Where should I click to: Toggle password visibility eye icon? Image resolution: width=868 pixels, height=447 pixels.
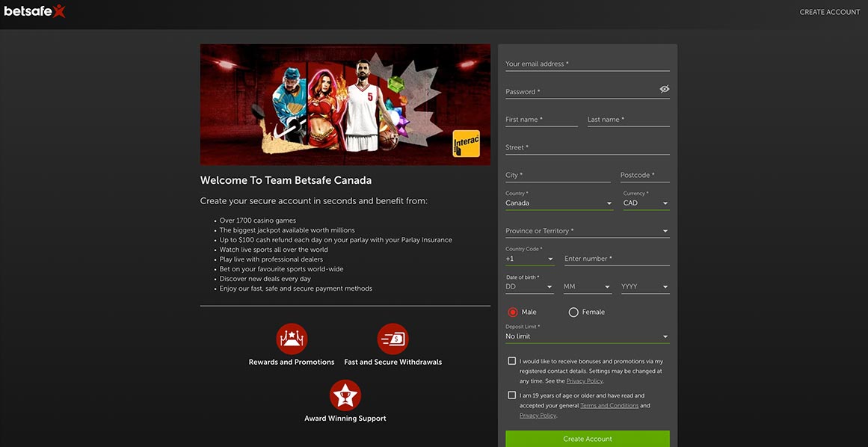click(x=665, y=89)
